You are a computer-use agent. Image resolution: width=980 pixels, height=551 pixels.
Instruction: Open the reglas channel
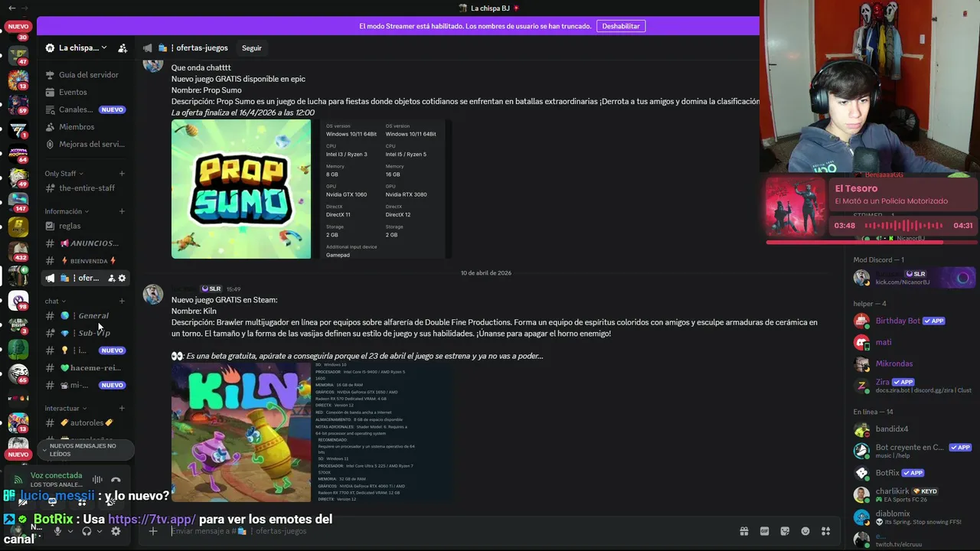point(85,226)
